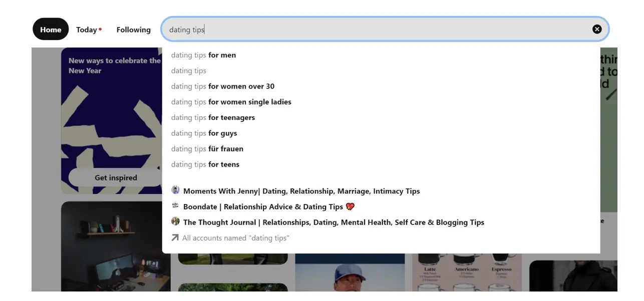Click the diagonal arrow beside 'All accounts named'
Viewport: 644px width, 301px height.
[x=174, y=237]
